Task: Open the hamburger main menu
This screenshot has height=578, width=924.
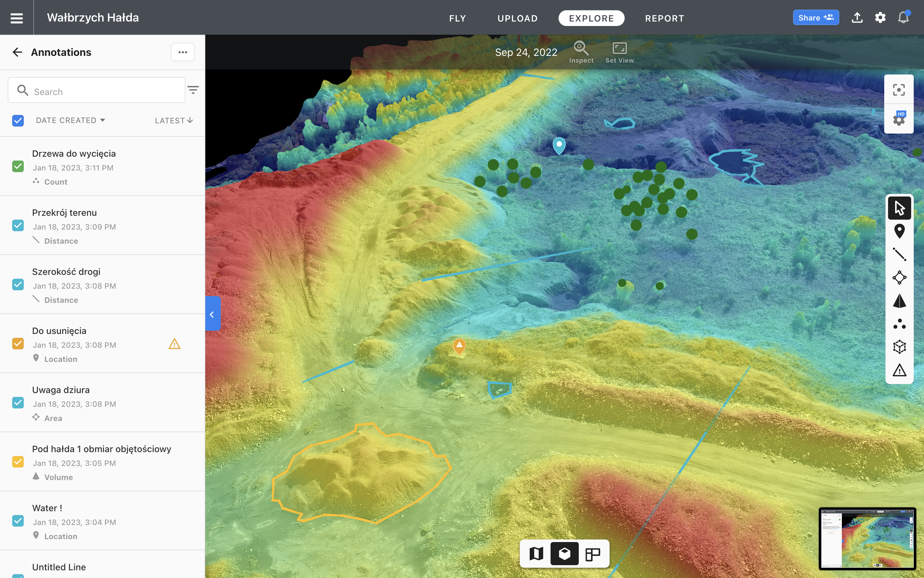Action: [x=16, y=18]
